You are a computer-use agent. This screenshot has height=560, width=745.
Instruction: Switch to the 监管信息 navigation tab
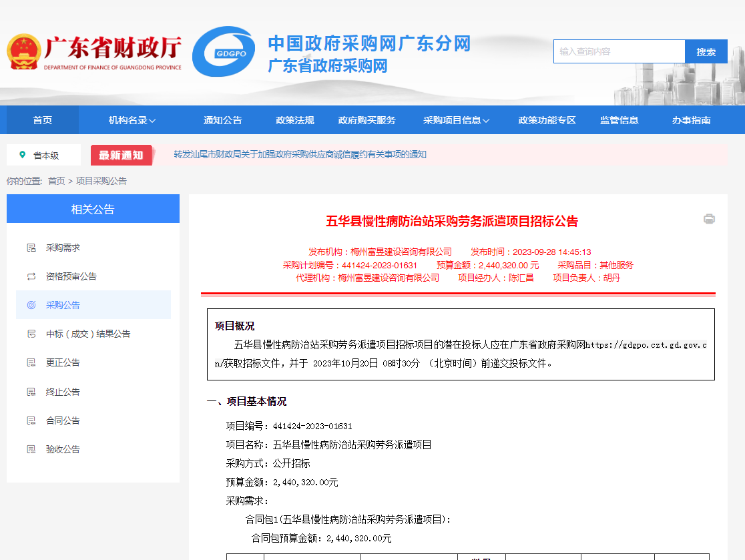pyautogui.click(x=619, y=119)
